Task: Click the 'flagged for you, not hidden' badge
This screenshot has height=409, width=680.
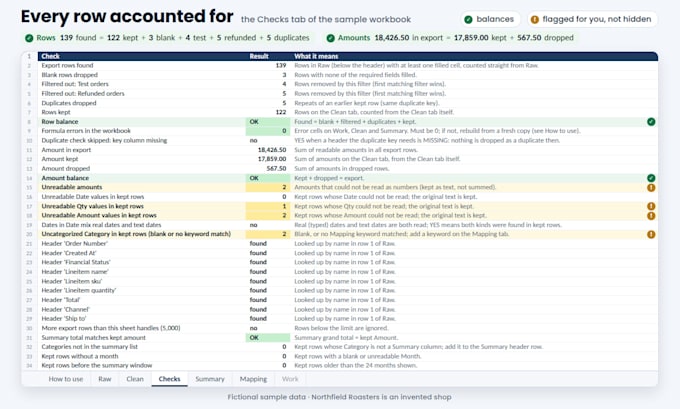Action: tap(592, 19)
